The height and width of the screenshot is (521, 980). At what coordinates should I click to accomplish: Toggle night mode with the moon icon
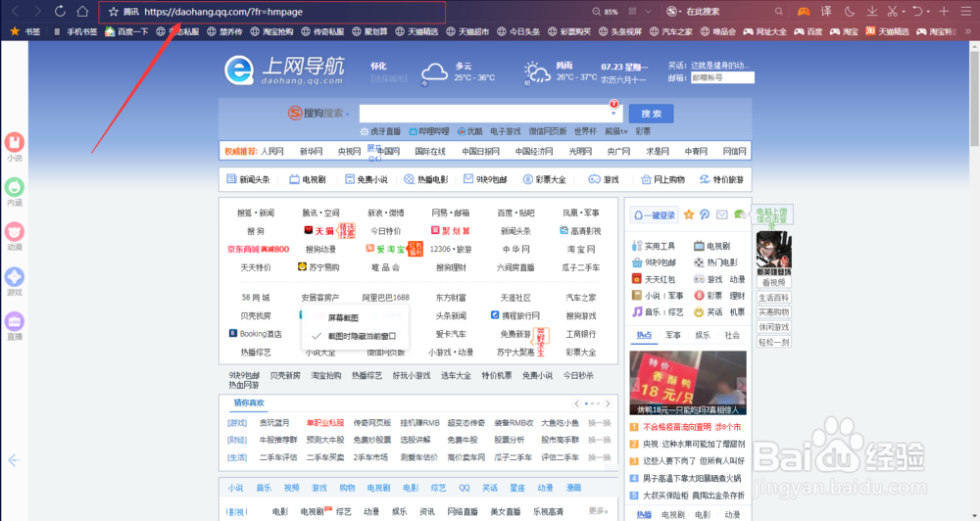click(850, 11)
